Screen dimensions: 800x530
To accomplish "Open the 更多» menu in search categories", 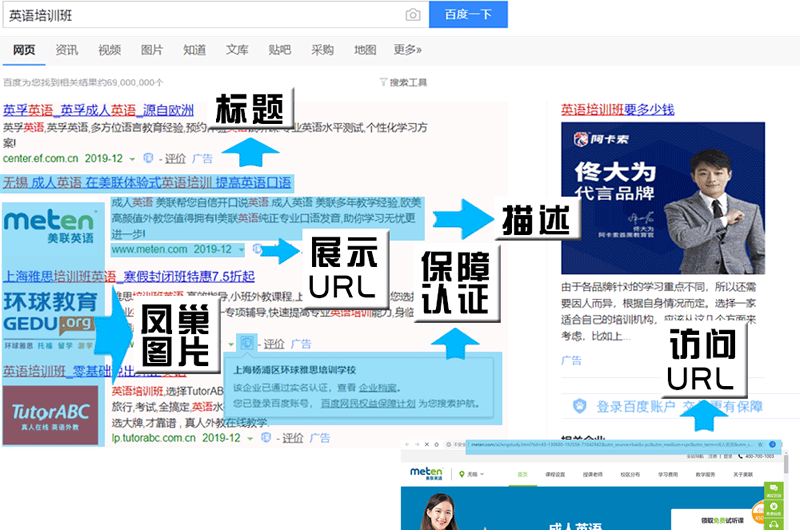I will pos(407,49).
